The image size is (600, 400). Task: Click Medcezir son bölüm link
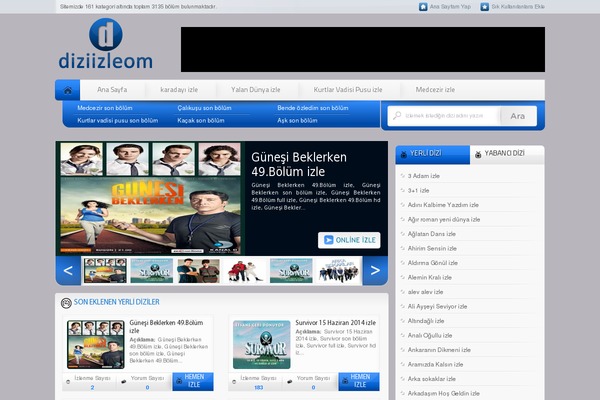(x=104, y=108)
